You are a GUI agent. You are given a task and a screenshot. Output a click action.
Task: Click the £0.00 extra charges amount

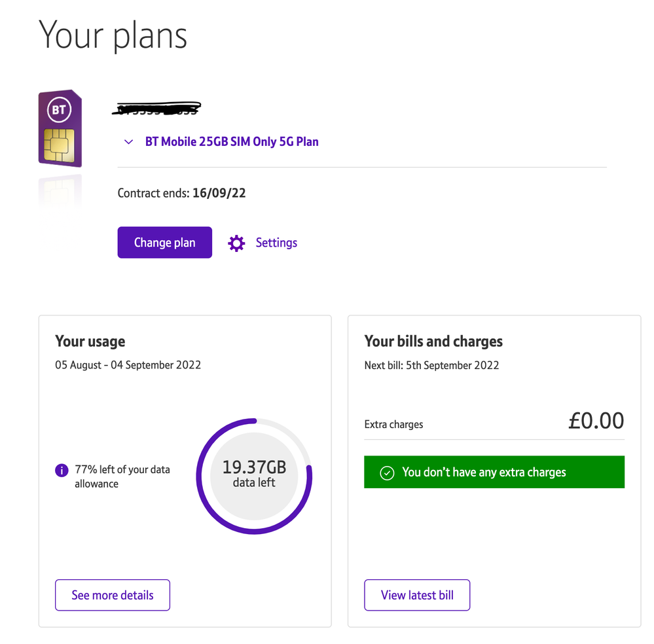click(x=596, y=421)
